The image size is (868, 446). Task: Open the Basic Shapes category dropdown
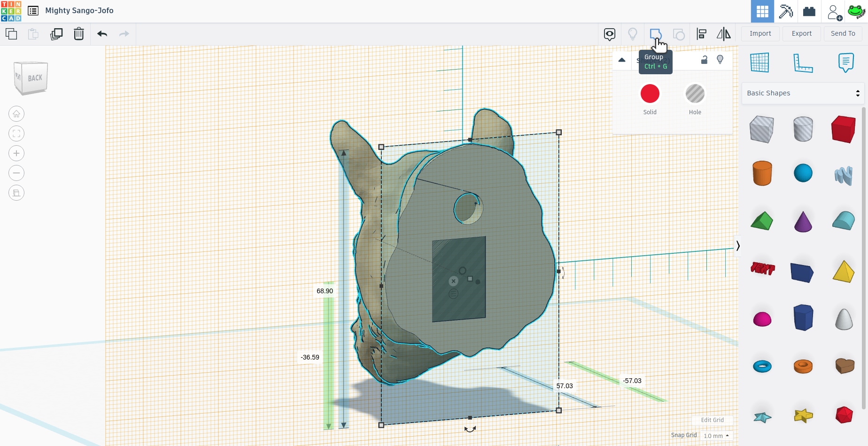pos(803,93)
